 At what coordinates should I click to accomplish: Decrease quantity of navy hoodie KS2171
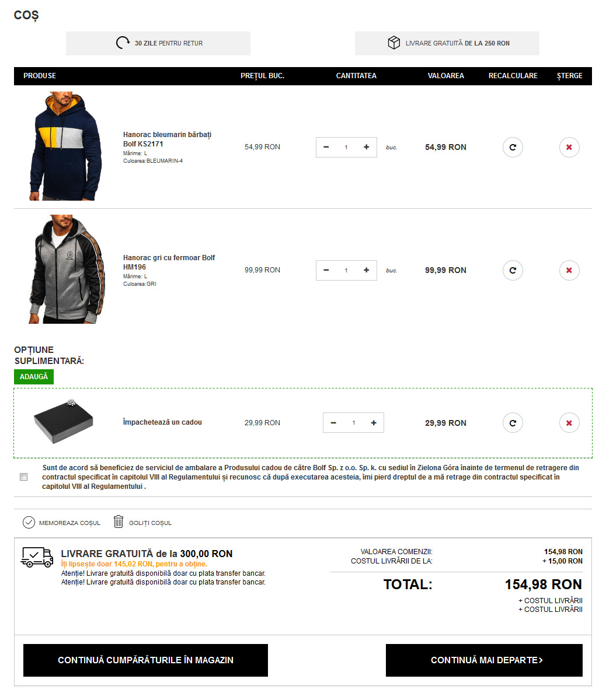(x=326, y=147)
